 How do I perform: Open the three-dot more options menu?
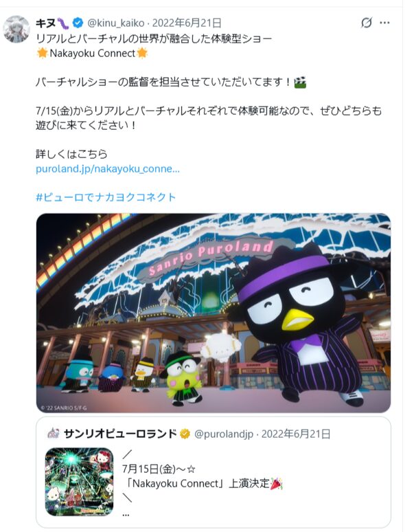384,23
